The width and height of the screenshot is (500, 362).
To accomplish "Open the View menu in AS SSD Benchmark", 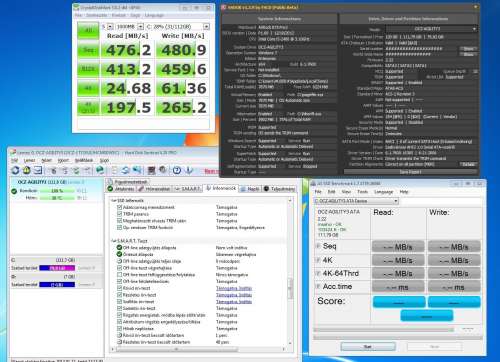I will tap(346, 192).
